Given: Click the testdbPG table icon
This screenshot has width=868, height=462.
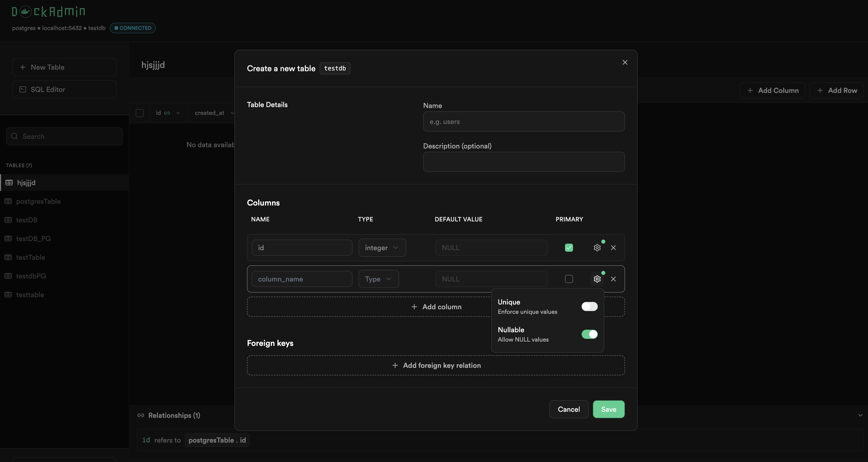Looking at the screenshot, I should point(8,276).
